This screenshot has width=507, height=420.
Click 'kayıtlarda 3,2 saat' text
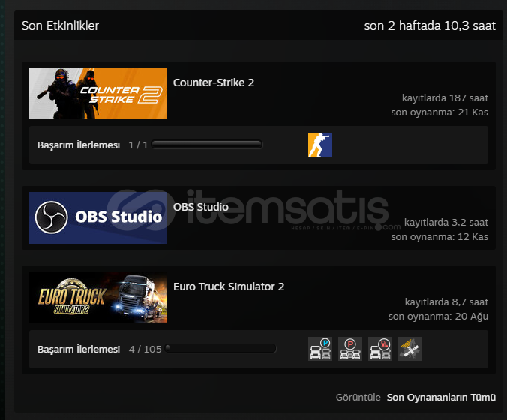446,222
